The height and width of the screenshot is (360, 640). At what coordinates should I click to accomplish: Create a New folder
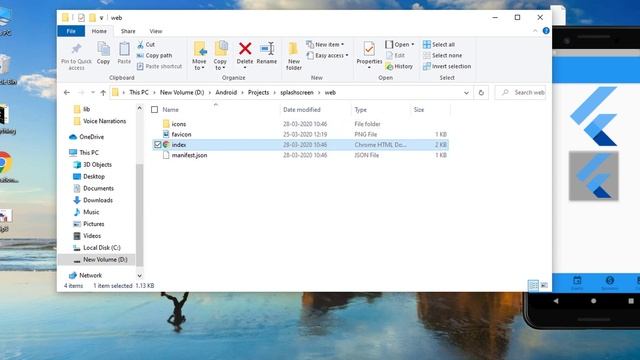coord(294,56)
